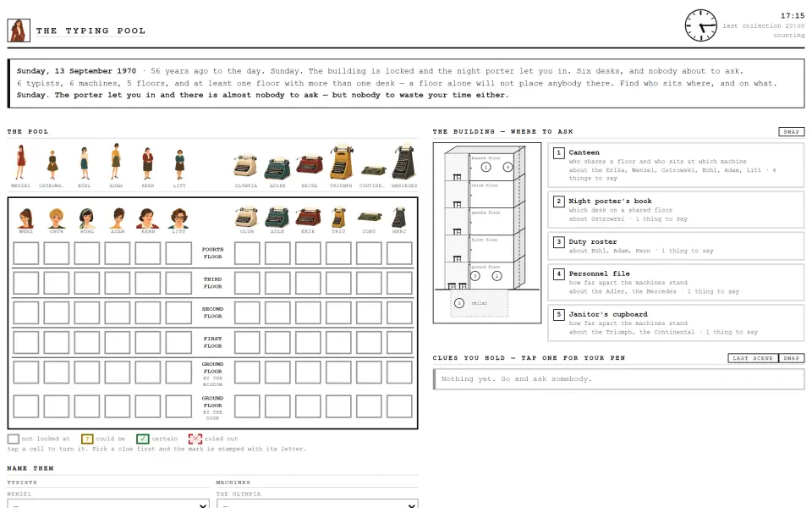The width and height of the screenshot is (812, 508).
Task: Click the 17:15 time readout
Action: pos(793,15)
